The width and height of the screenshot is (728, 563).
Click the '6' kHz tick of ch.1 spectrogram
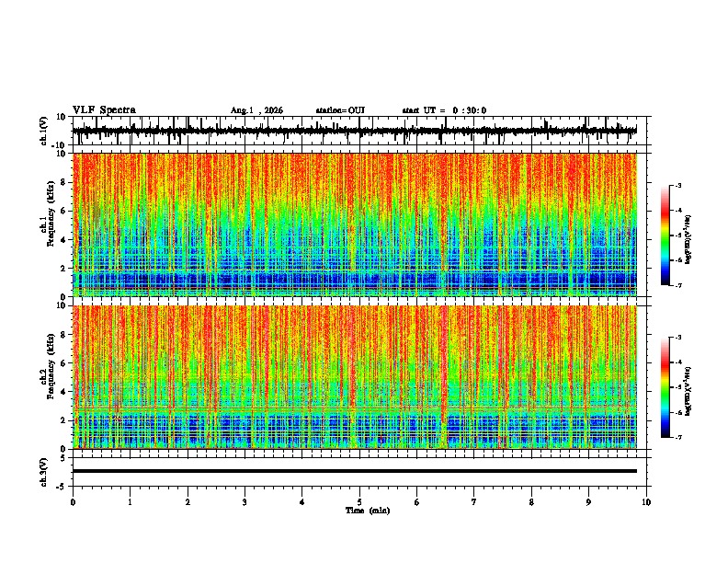click(x=64, y=211)
